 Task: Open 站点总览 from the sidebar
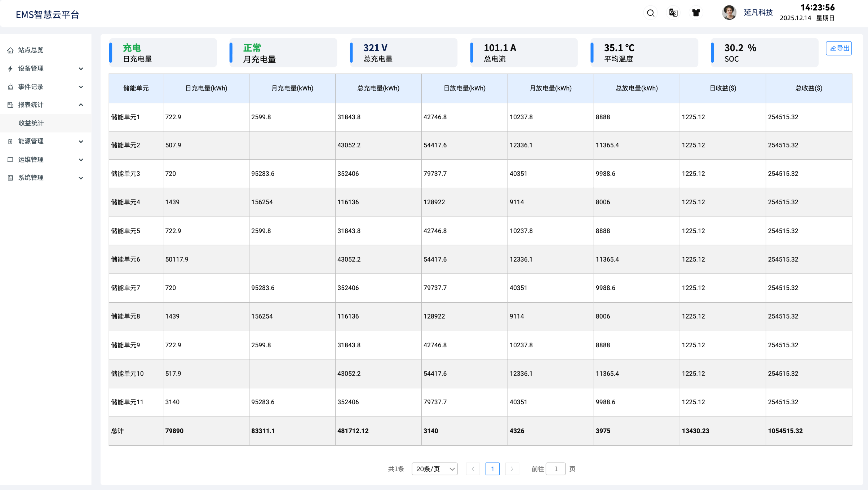[31, 50]
